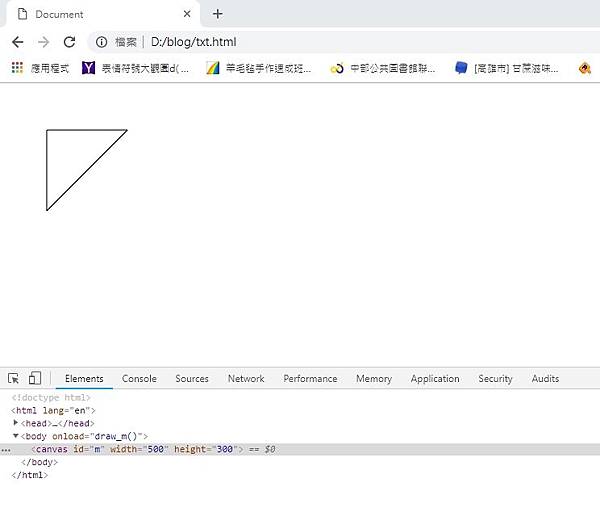The height and width of the screenshot is (529, 600).
Task: Reload the page with the refresh icon
Action: 69,42
